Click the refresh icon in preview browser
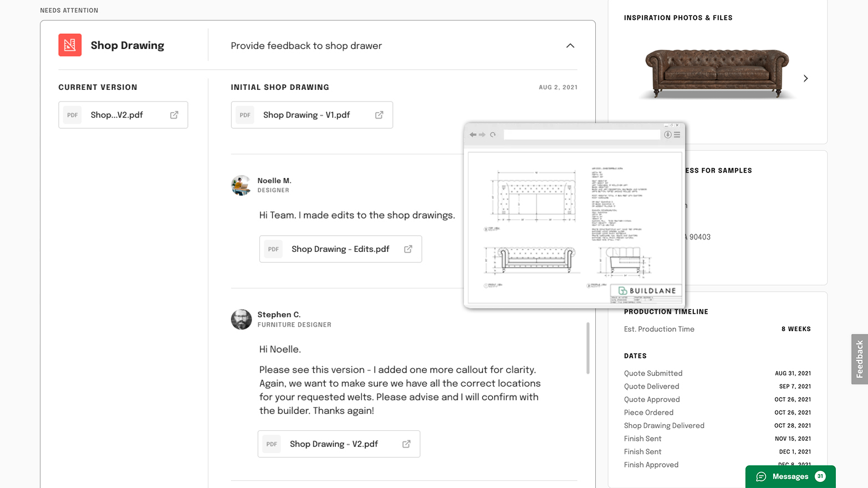This screenshot has height=488, width=868. 493,135
